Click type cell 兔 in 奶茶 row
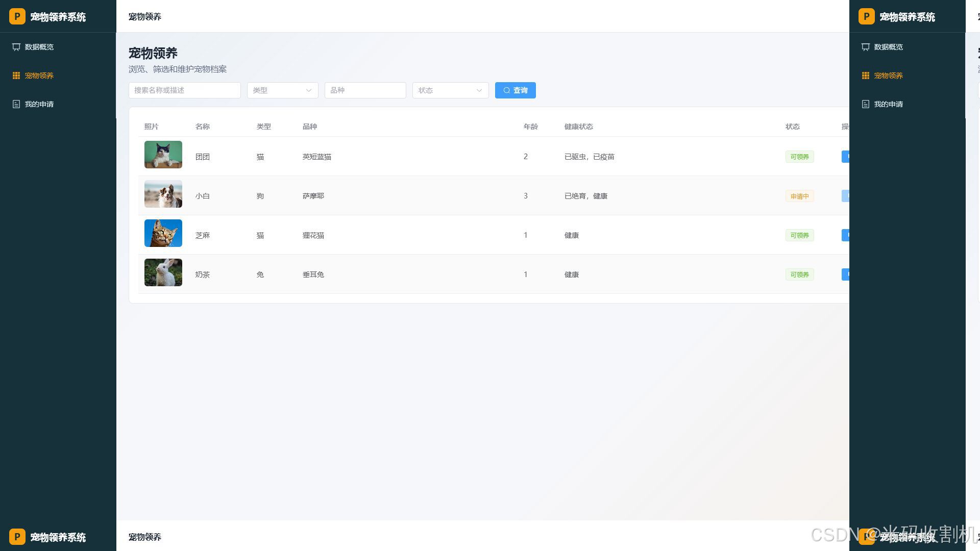The width and height of the screenshot is (980, 551). click(260, 274)
